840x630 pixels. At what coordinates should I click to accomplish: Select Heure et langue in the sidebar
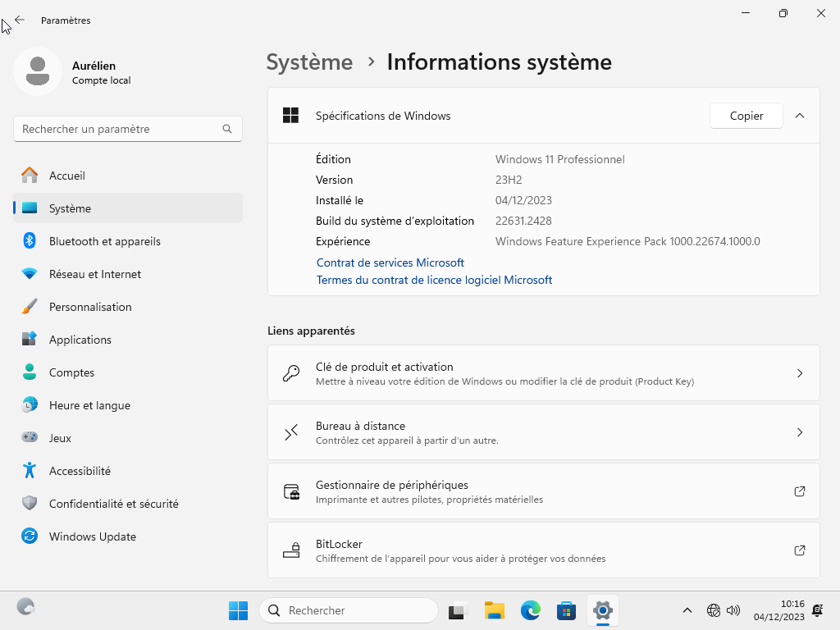(x=128, y=405)
